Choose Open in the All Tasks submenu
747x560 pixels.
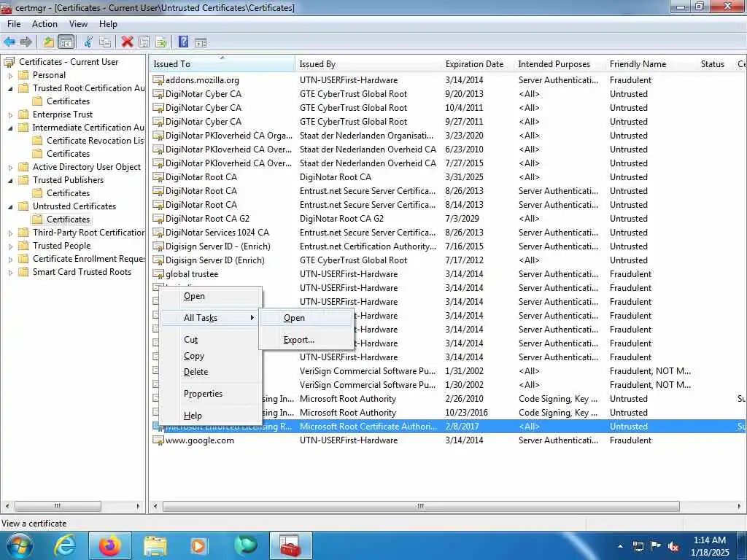(x=306, y=318)
